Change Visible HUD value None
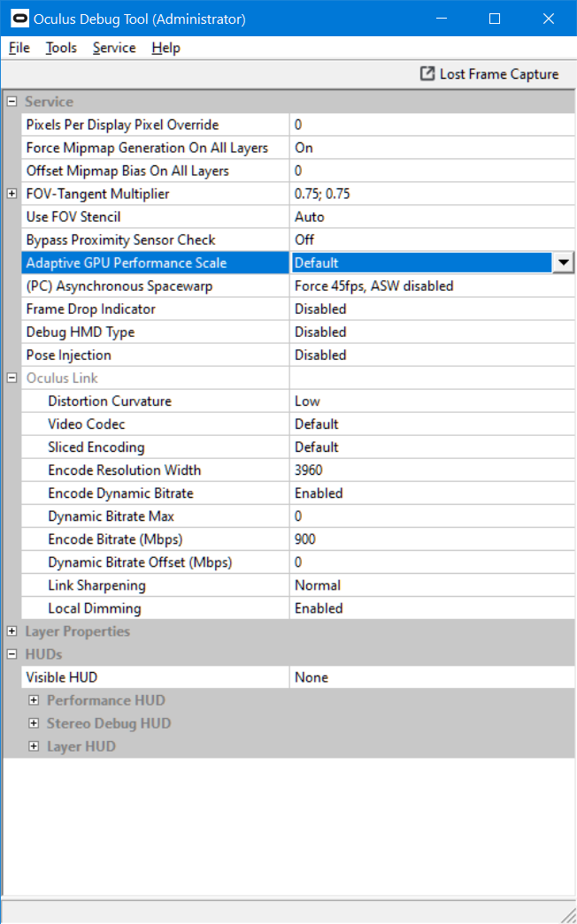577x924 pixels. [x=432, y=677]
